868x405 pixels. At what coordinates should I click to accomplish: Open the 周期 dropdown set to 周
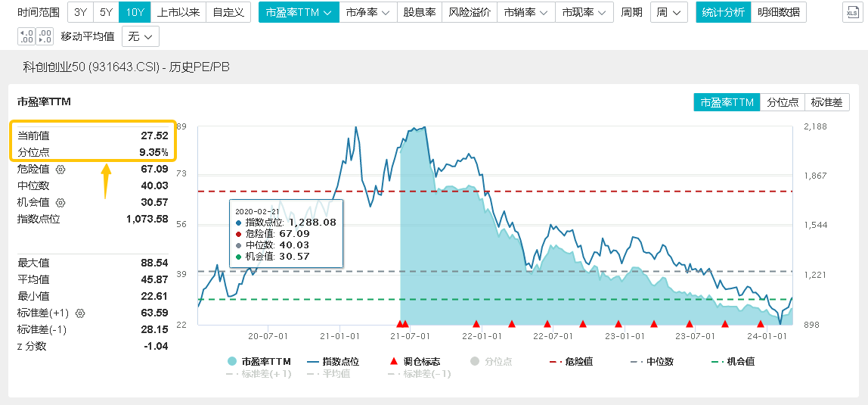click(668, 12)
